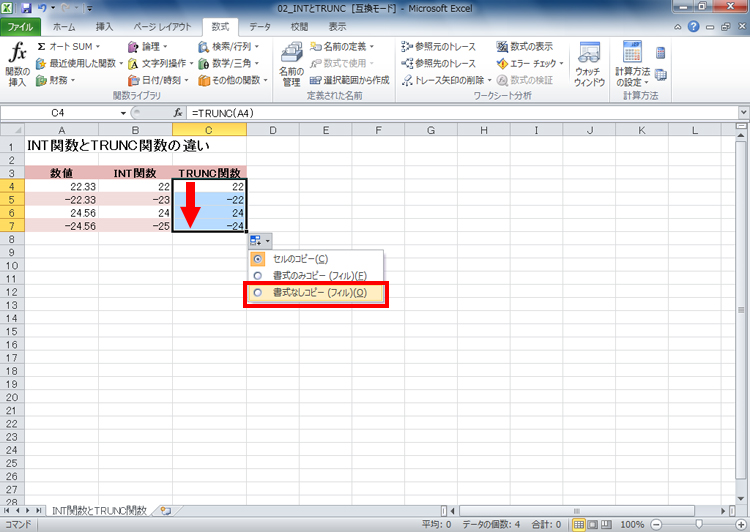
Task: Click the Save icon in quick access toolbar
Action: pyautogui.click(x=26, y=8)
